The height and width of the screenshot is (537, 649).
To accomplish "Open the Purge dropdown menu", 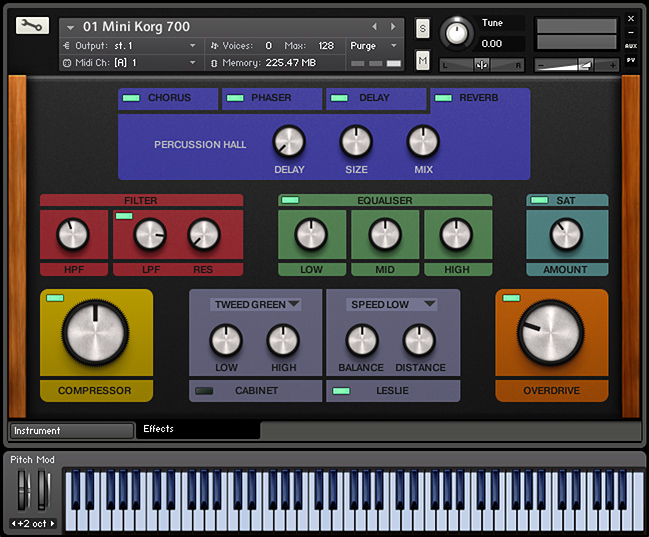I will pos(373,46).
